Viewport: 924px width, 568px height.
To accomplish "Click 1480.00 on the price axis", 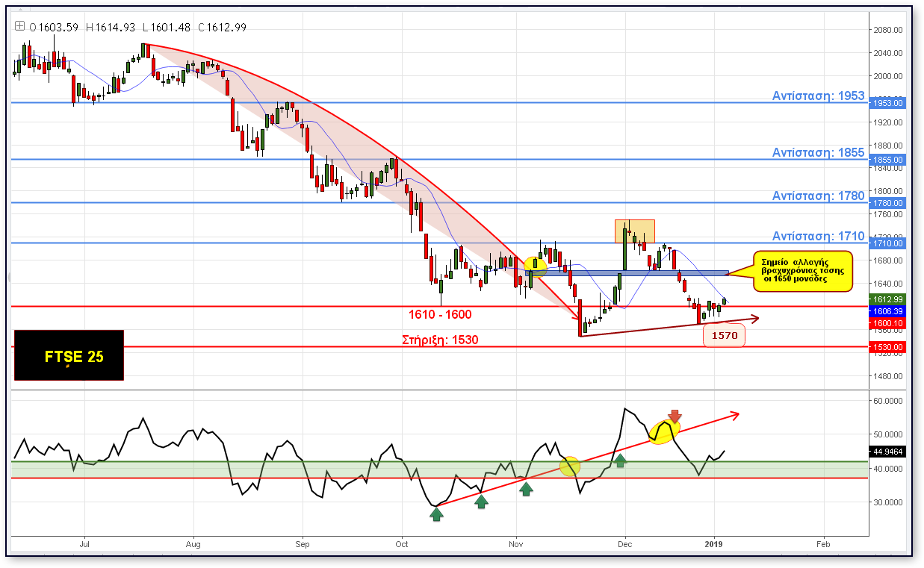I will (x=889, y=375).
